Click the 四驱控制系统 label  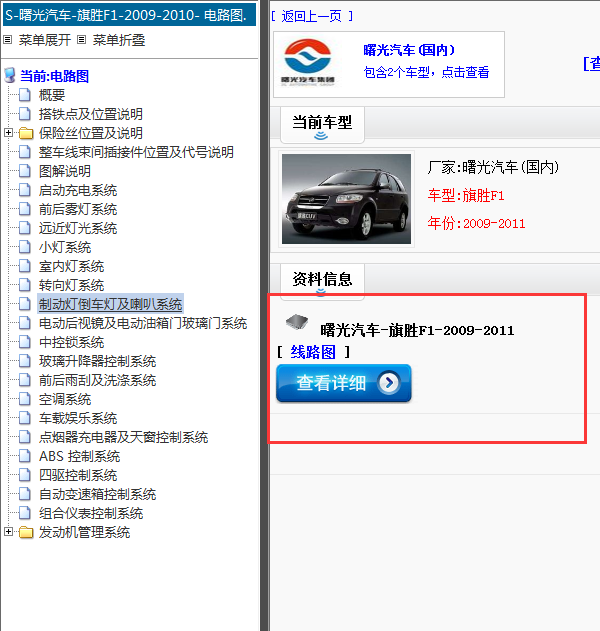point(78,475)
